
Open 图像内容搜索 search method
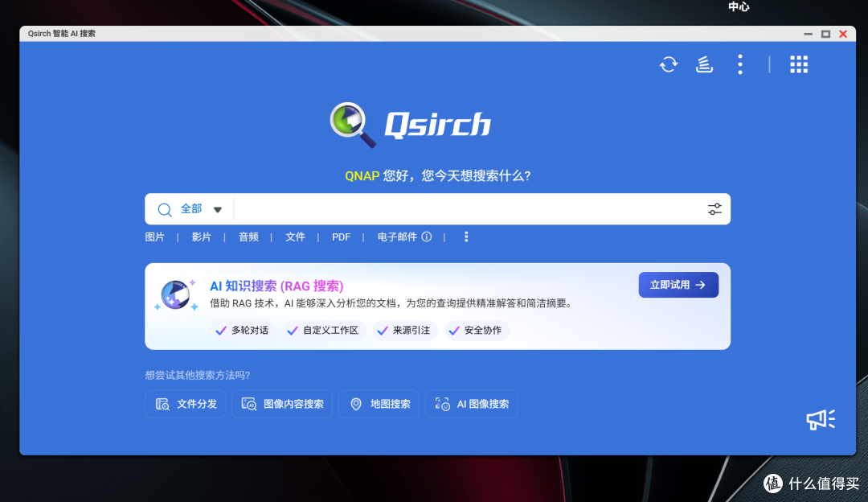pyautogui.click(x=282, y=404)
